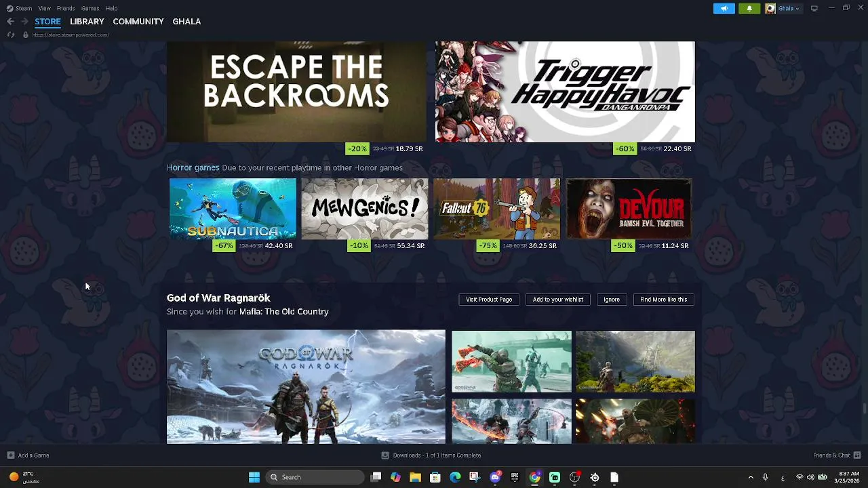Open the Help menu
868x488 pixels.
coord(112,8)
